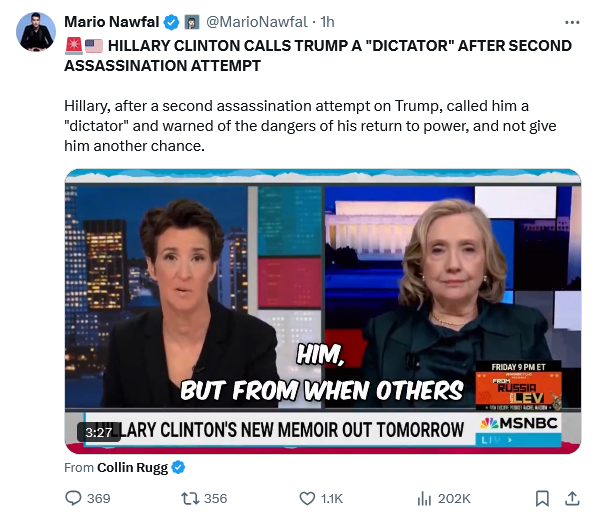
Task: Open the three-dot more options menu
Action: point(572,23)
